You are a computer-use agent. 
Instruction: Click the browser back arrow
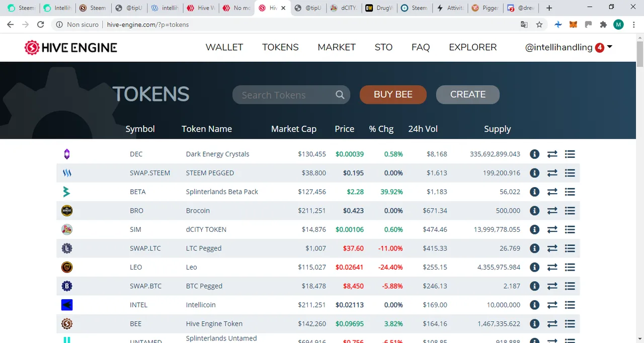click(11, 24)
